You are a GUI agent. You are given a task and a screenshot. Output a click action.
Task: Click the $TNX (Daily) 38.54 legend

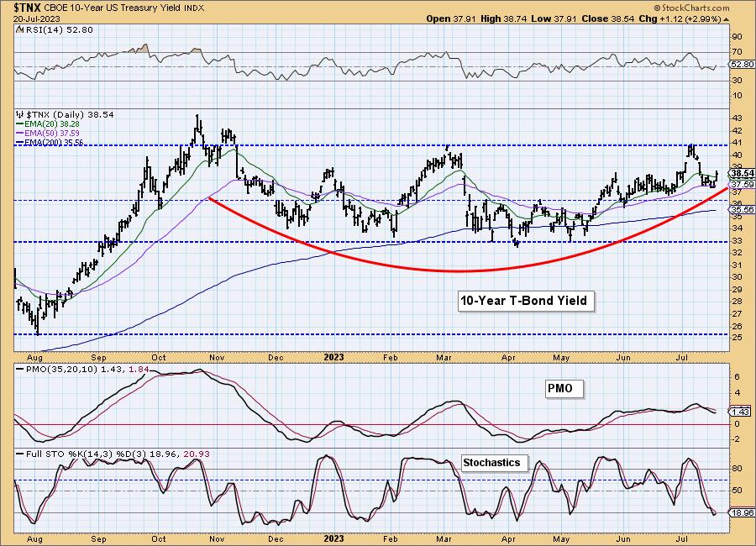(x=70, y=115)
